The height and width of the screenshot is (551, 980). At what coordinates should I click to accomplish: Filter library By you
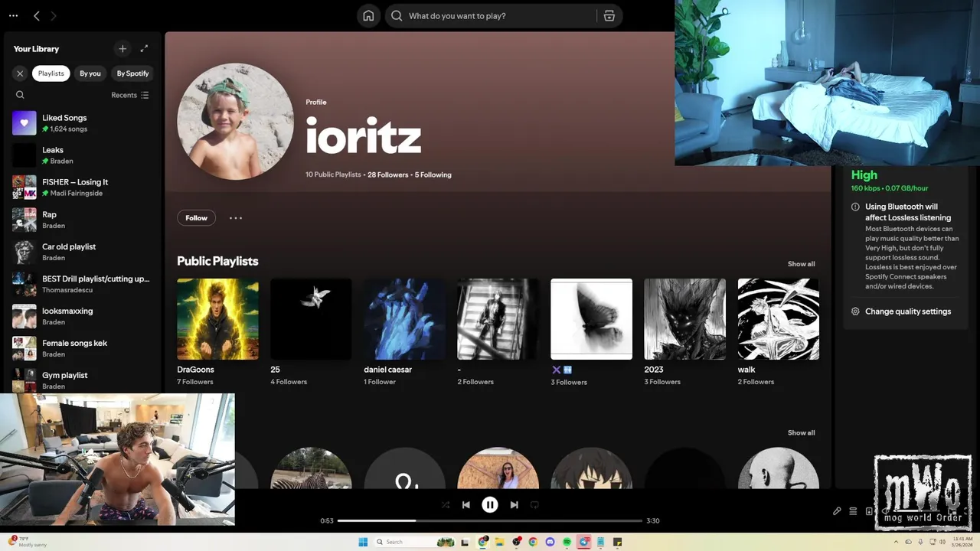(x=90, y=73)
